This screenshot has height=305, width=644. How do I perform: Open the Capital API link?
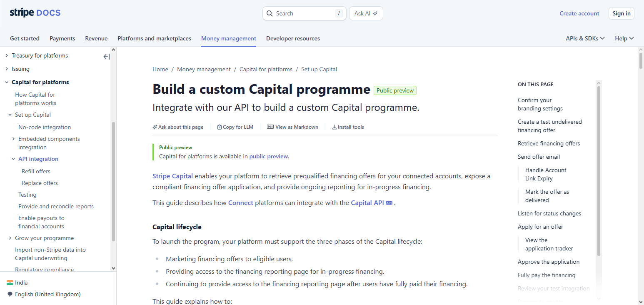(x=367, y=203)
